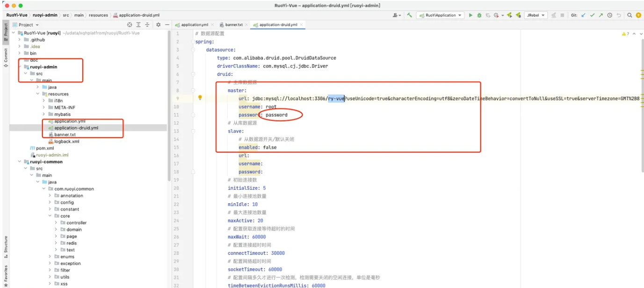644x288 pixels.
Task: Run RuoYiApplication with the green play icon
Action: (471, 15)
